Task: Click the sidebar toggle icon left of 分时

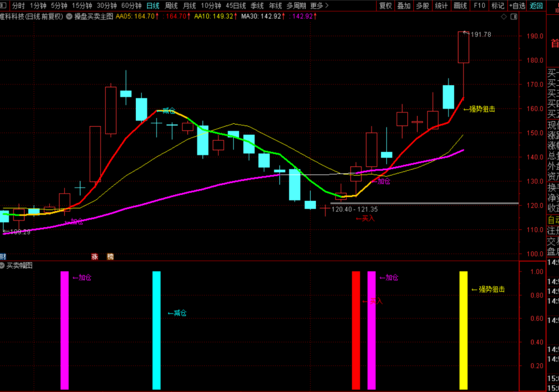Action: pyautogui.click(x=3, y=5)
